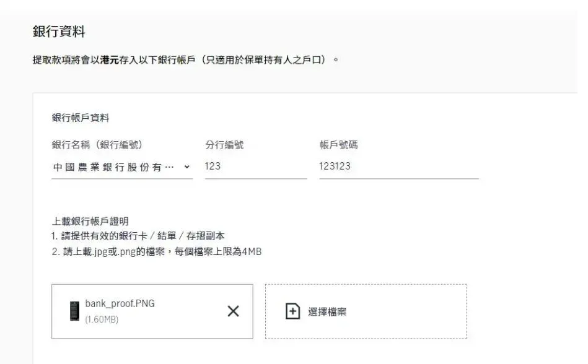Click instruction line about 銀行卡 / 結單 / 存摺副本
Screen dimensions: 588x364
point(138,236)
